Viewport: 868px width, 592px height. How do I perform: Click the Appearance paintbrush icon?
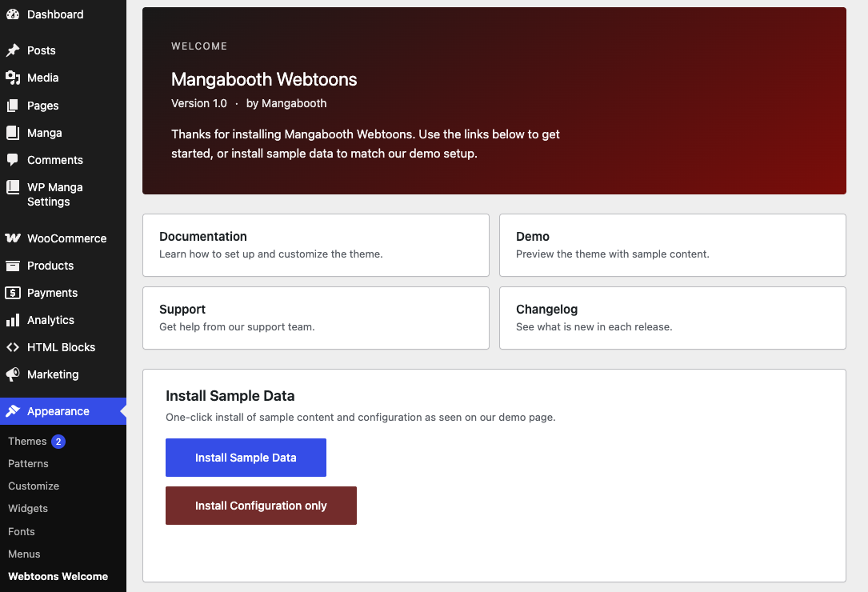(x=13, y=411)
